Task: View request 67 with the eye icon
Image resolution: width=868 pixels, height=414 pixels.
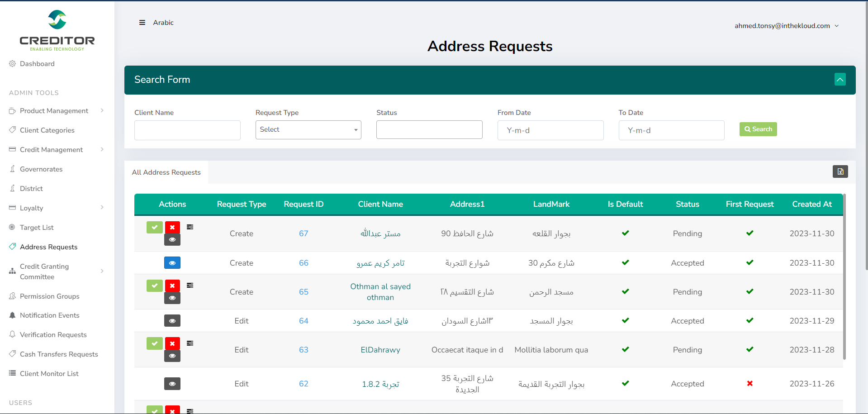Action: click(x=172, y=240)
